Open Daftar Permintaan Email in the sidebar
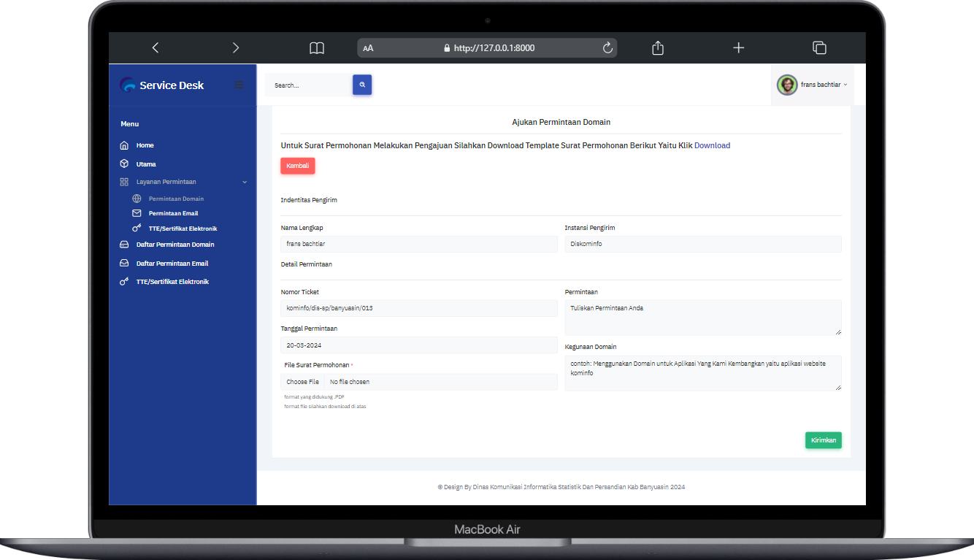974x560 pixels. (x=172, y=264)
